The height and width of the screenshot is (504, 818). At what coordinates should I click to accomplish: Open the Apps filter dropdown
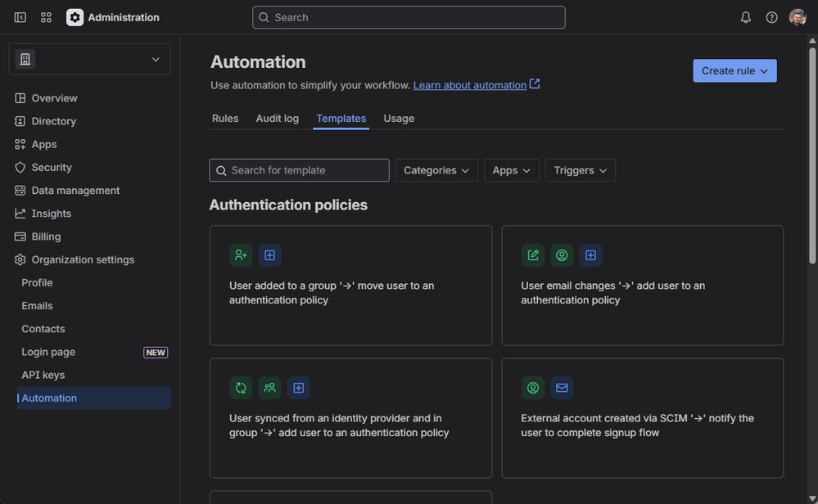511,170
